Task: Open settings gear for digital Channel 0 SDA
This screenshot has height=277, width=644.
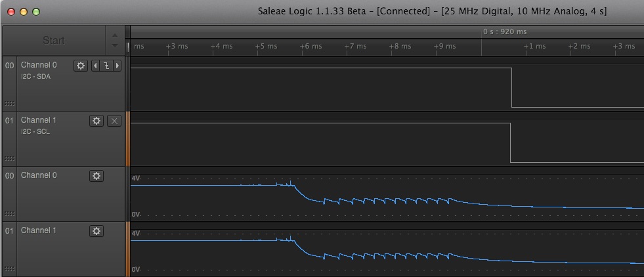Action: point(81,66)
